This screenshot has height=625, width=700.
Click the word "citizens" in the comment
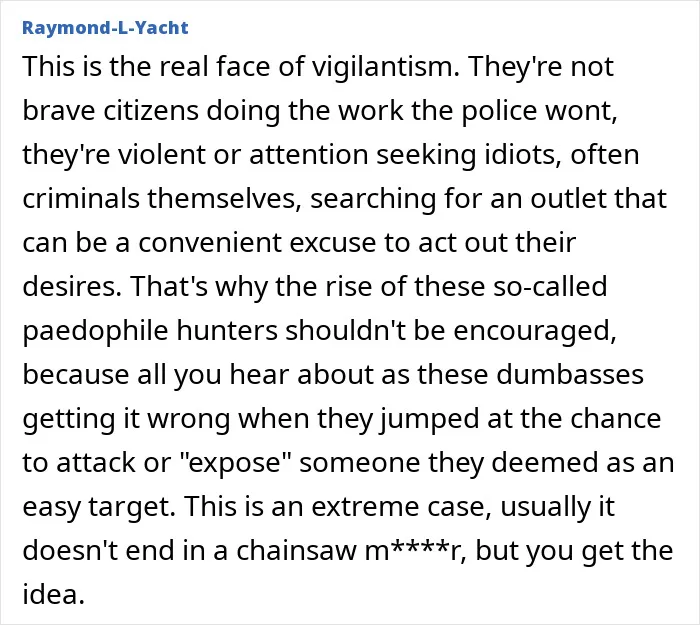point(151,111)
